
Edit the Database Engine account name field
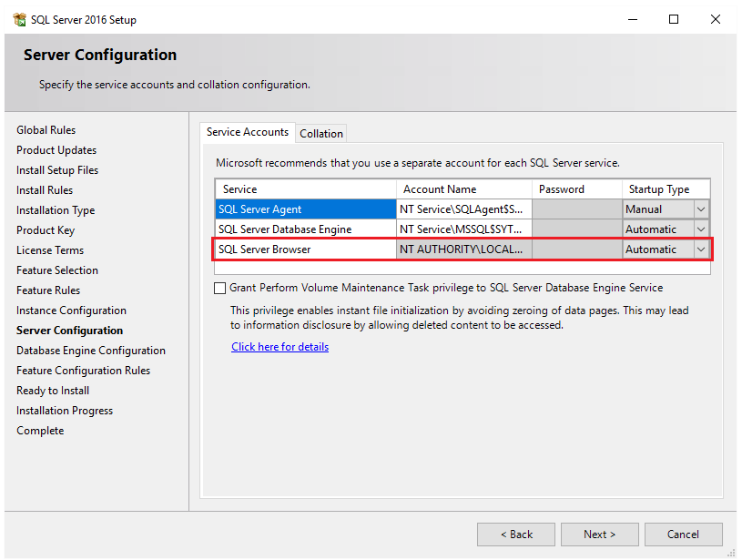463,229
